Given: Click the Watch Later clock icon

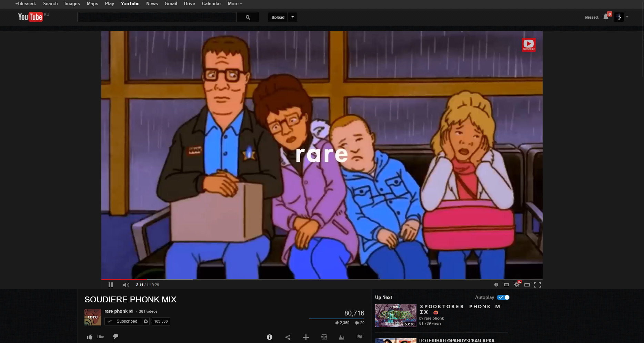Looking at the screenshot, I should [496, 284].
